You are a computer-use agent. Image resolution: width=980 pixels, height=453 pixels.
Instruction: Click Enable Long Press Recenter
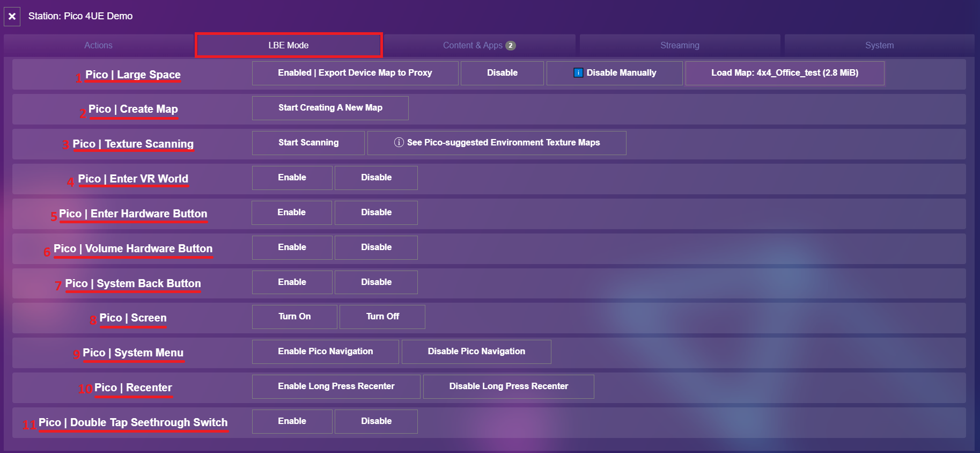tap(336, 386)
